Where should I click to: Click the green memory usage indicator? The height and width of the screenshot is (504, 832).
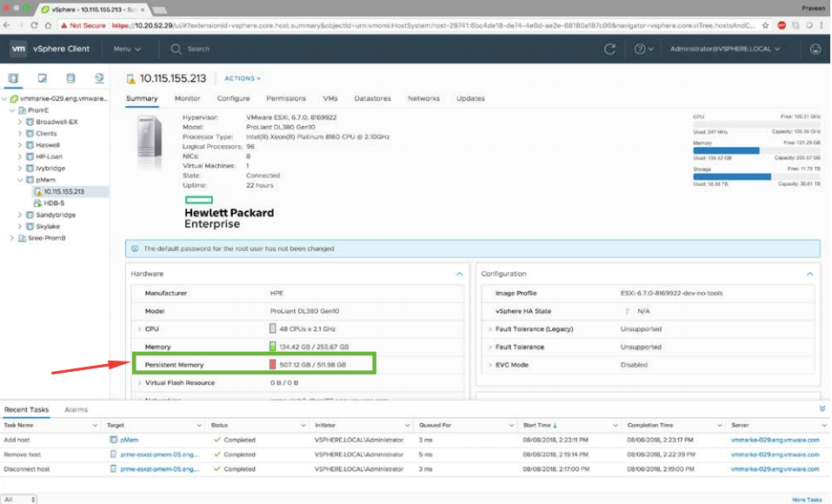coord(272,347)
